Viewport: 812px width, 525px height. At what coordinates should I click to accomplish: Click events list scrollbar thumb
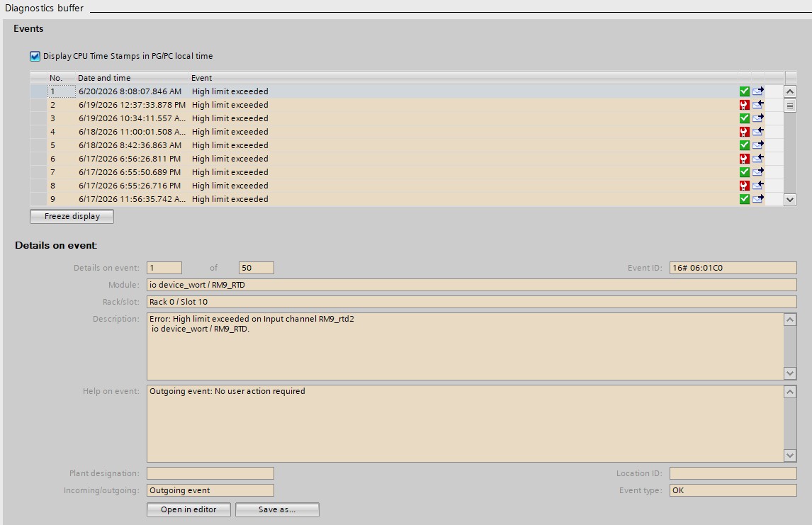click(790, 106)
